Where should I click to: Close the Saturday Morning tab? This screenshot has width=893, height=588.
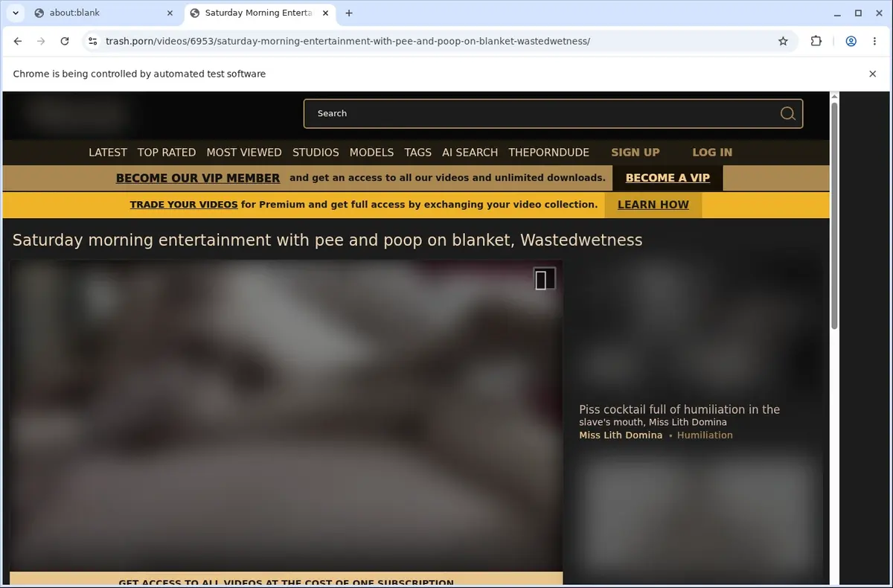[x=325, y=13]
